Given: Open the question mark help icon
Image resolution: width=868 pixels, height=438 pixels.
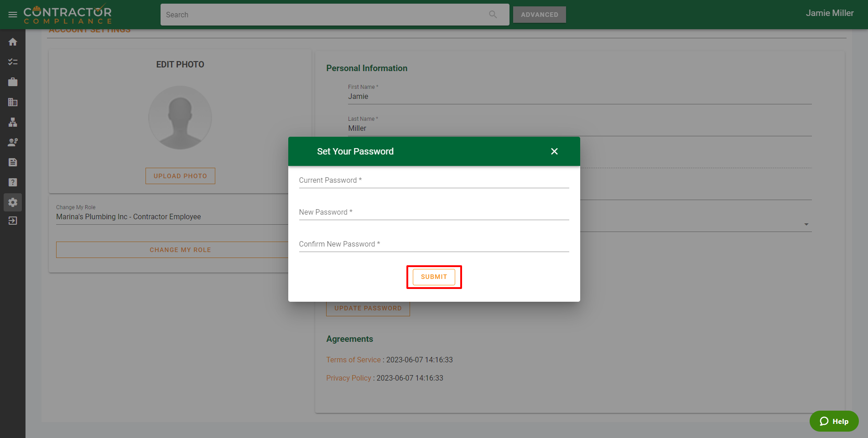Looking at the screenshot, I should (x=13, y=182).
